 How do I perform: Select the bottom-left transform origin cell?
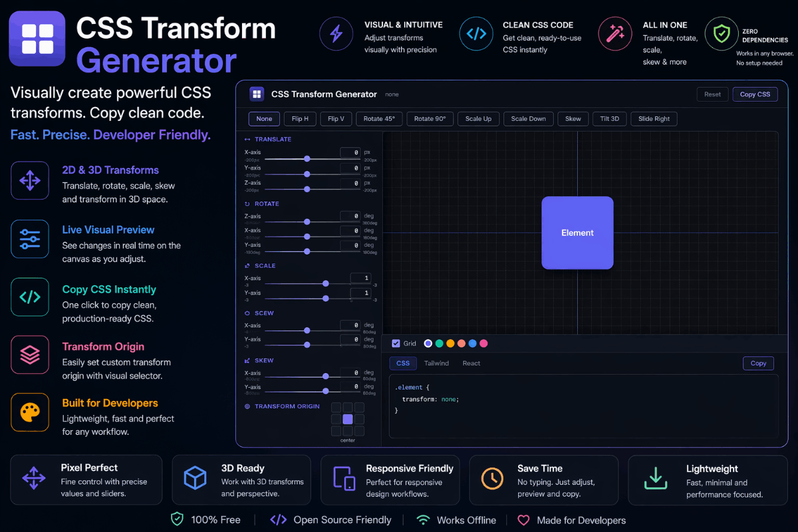click(x=336, y=431)
